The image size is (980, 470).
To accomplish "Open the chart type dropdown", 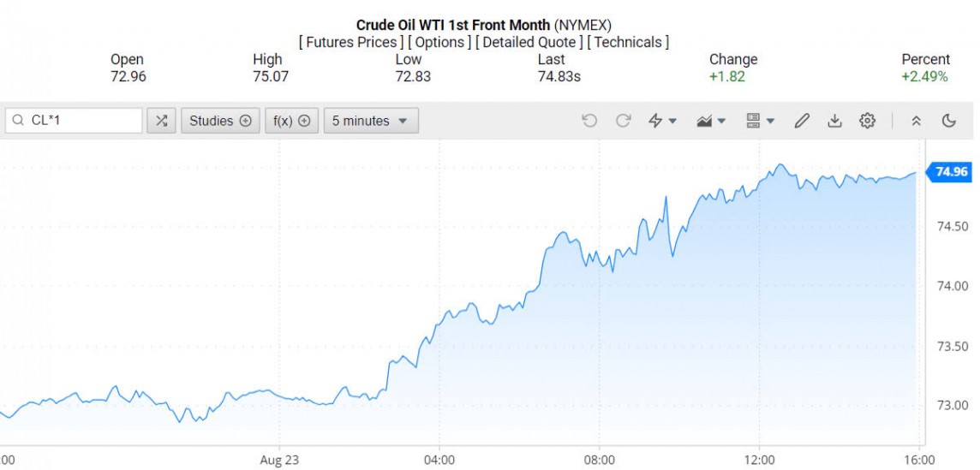I will [x=711, y=121].
